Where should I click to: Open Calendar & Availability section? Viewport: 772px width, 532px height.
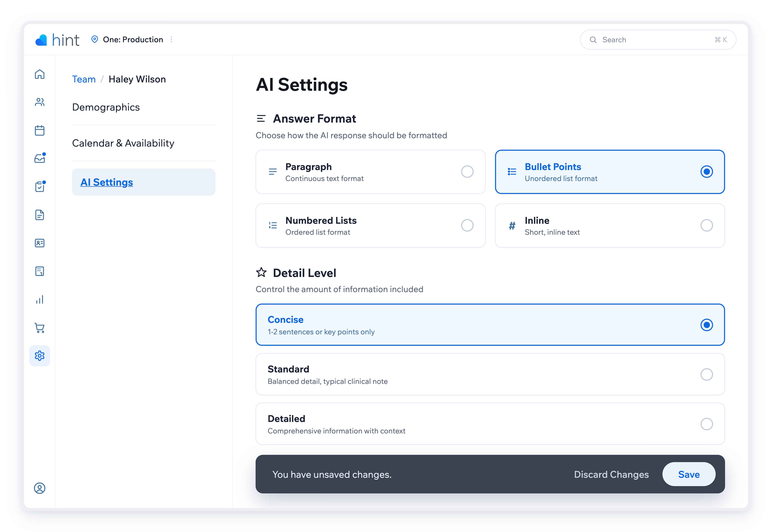coord(123,143)
